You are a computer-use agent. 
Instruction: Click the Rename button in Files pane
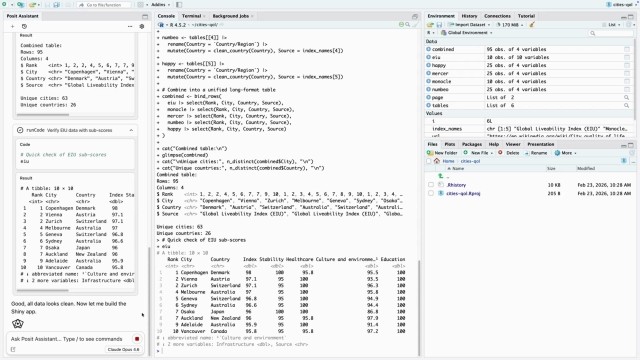tap(536, 153)
